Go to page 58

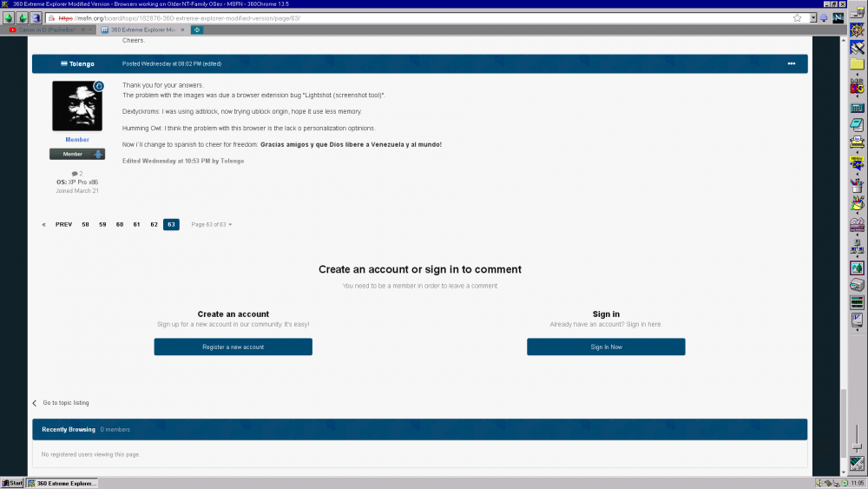coord(85,225)
